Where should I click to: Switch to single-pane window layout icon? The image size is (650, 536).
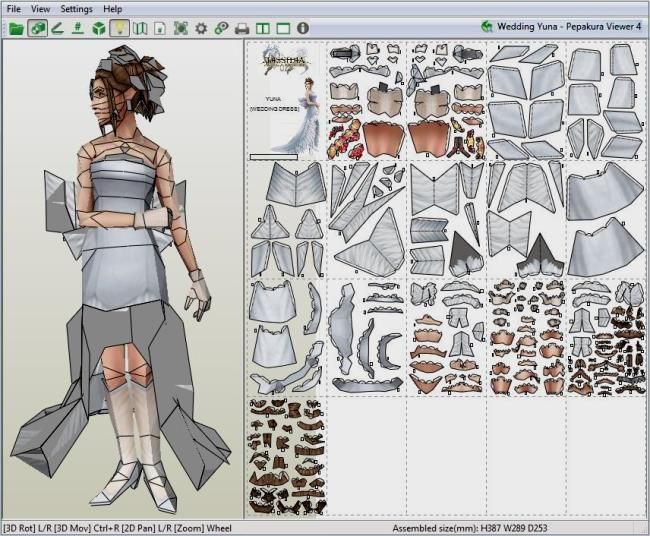[x=283, y=29]
